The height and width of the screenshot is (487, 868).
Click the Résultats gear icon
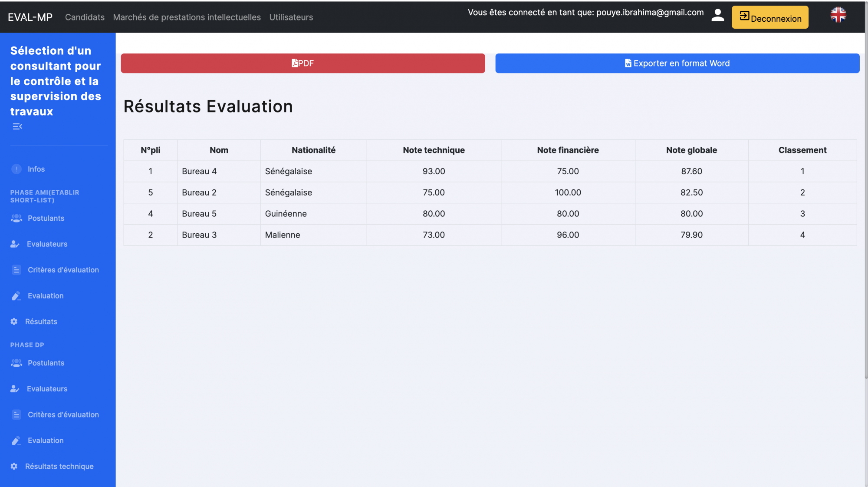click(x=14, y=321)
